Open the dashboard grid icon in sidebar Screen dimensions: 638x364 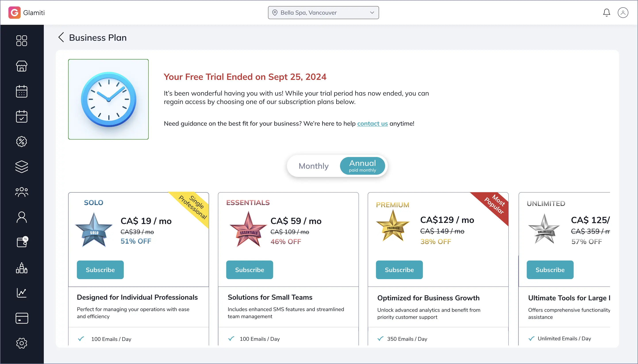point(21,41)
